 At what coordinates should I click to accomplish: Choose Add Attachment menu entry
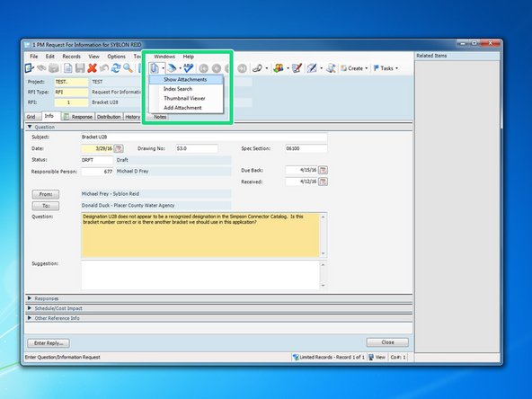[x=186, y=108]
